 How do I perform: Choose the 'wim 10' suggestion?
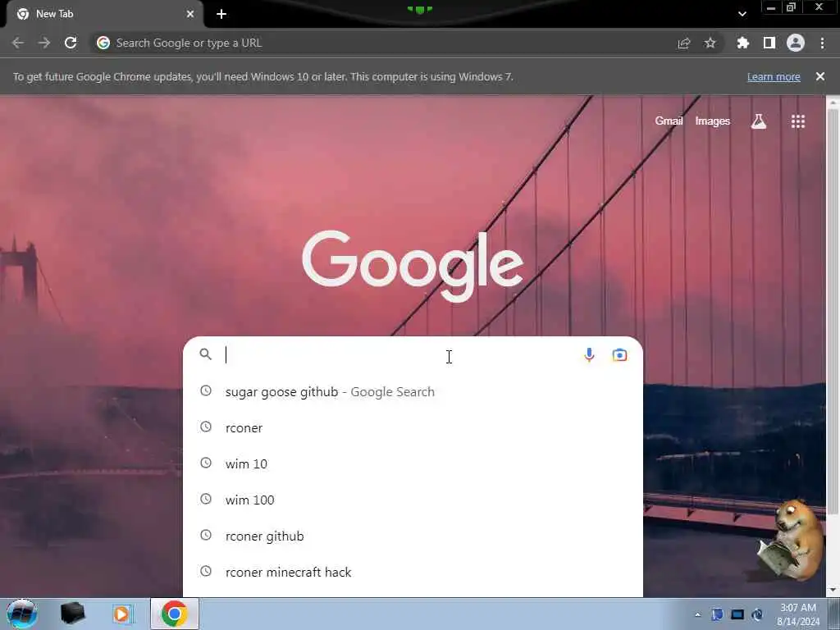click(x=413, y=463)
